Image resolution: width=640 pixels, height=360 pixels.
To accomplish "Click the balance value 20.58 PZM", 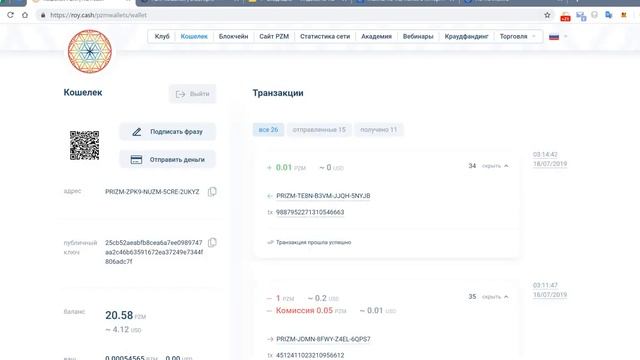I will point(125,316).
